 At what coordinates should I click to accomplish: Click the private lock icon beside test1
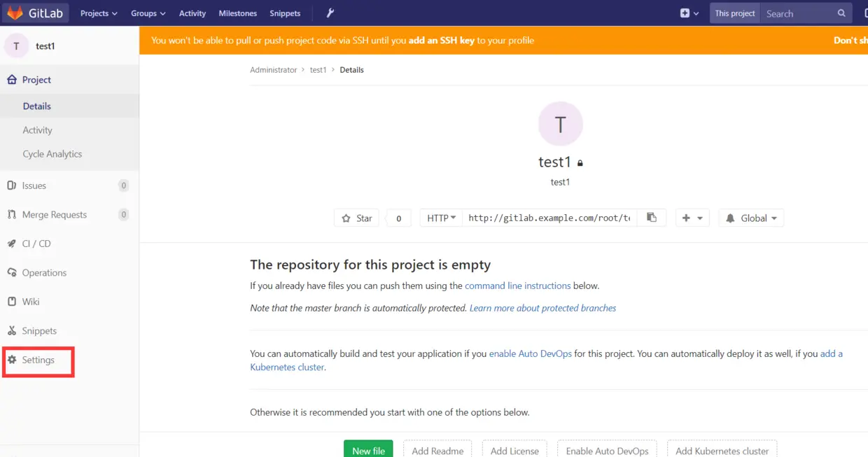pyautogui.click(x=580, y=163)
